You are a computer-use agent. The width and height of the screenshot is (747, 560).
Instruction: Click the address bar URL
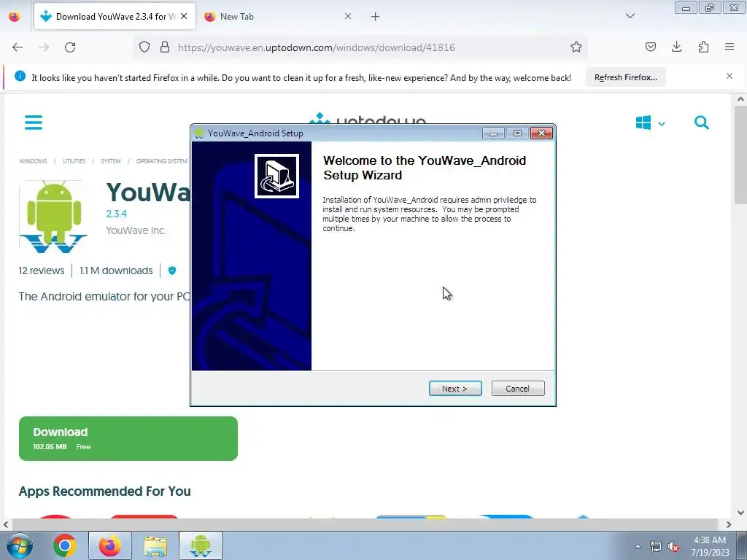(x=317, y=47)
